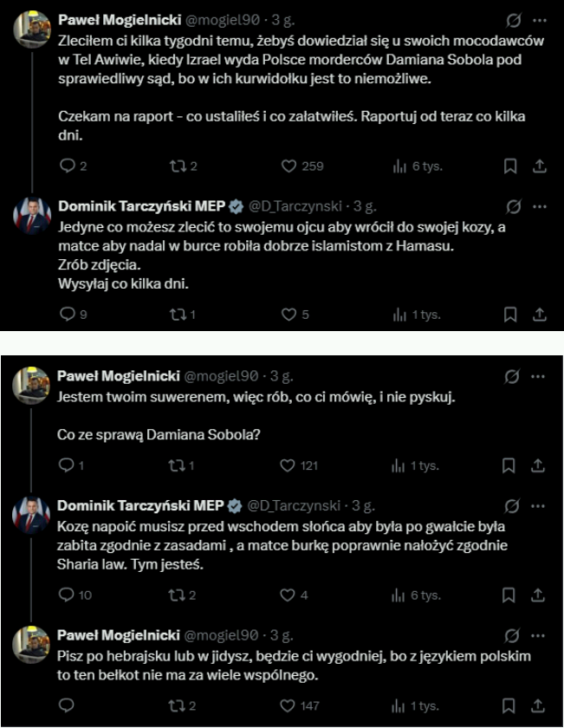
Task: Bookmark the last tweet about hebrajsku
Action: coord(509,705)
